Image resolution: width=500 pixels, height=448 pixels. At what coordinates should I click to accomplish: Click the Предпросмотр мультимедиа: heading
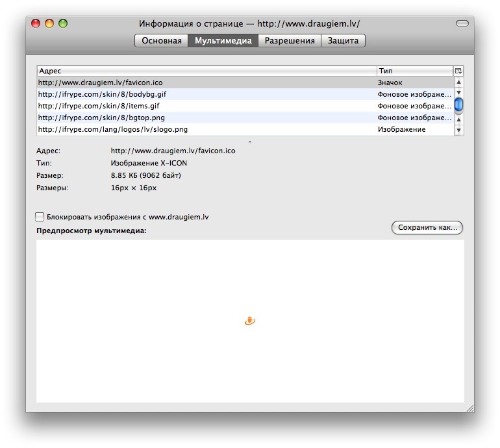91,230
